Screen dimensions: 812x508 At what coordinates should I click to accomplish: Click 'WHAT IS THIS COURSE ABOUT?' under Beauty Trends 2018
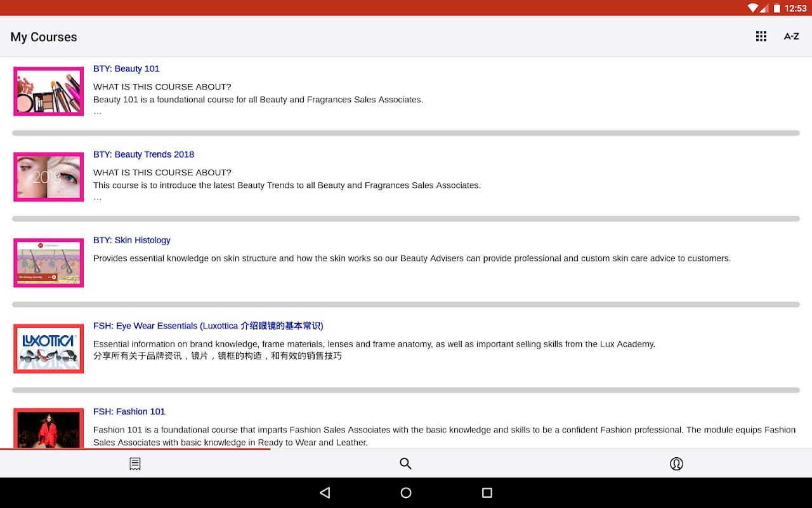pos(162,173)
